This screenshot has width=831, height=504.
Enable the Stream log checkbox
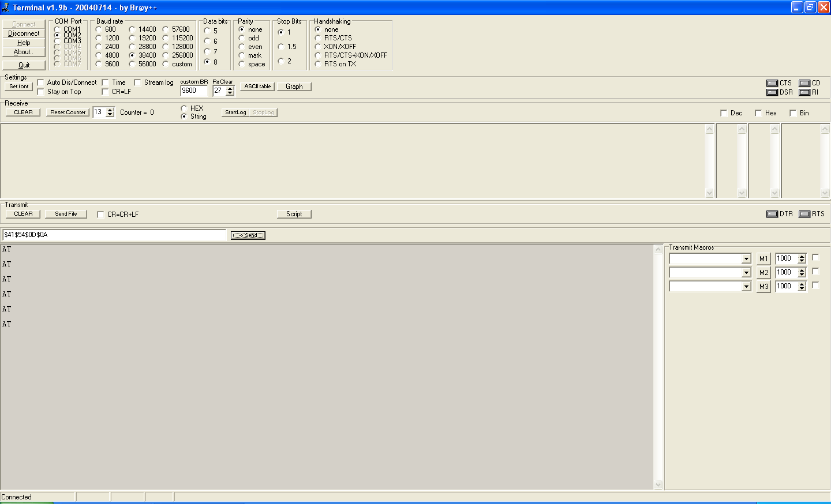click(138, 82)
